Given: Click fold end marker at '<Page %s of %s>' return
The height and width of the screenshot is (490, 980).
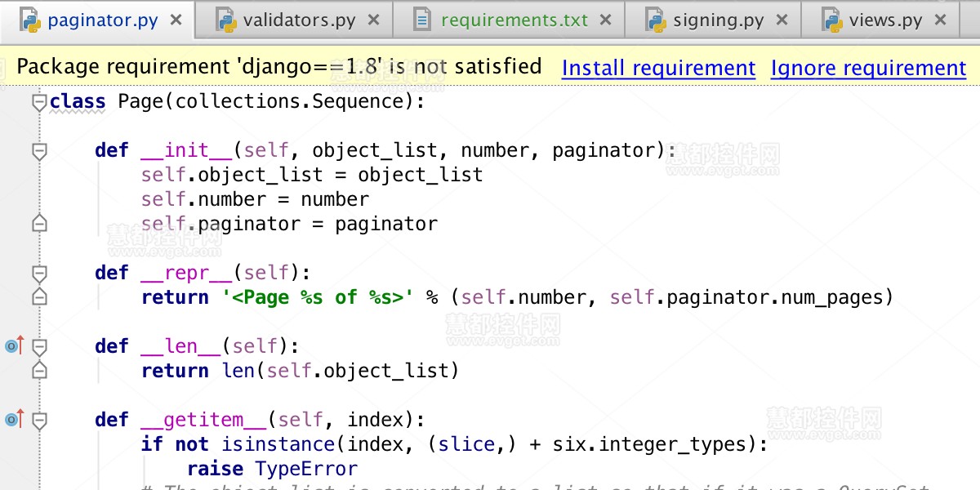Looking at the screenshot, I should coord(38,297).
